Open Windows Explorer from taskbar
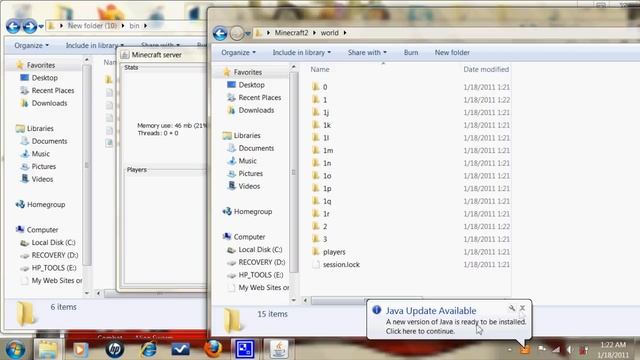Image resolution: width=640 pixels, height=360 pixels. click(x=48, y=350)
